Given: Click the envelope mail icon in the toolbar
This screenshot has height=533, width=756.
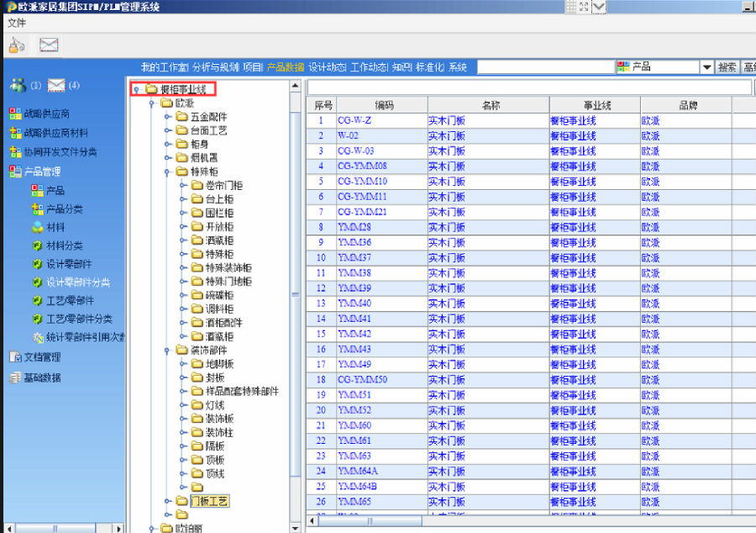Looking at the screenshot, I should [x=49, y=45].
